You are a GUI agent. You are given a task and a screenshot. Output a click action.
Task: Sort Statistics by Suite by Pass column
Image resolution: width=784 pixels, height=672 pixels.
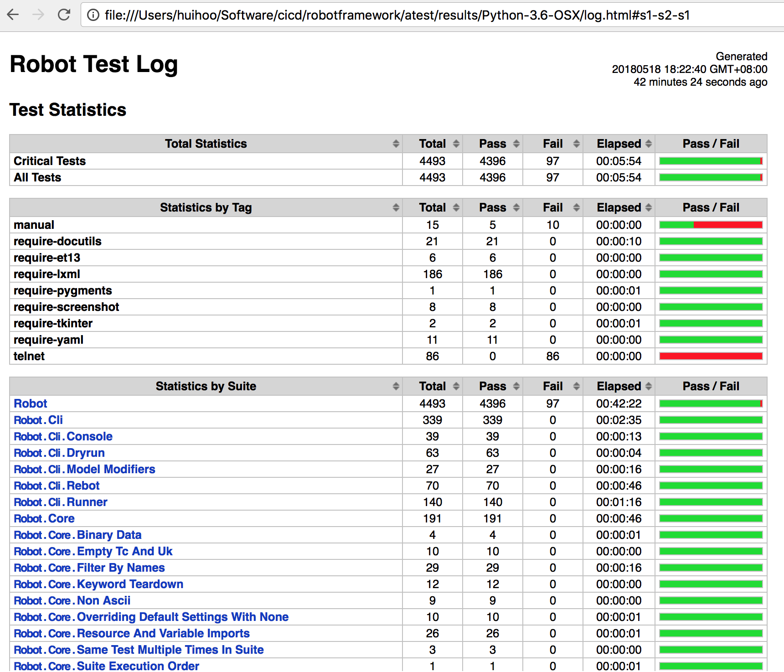pos(492,387)
